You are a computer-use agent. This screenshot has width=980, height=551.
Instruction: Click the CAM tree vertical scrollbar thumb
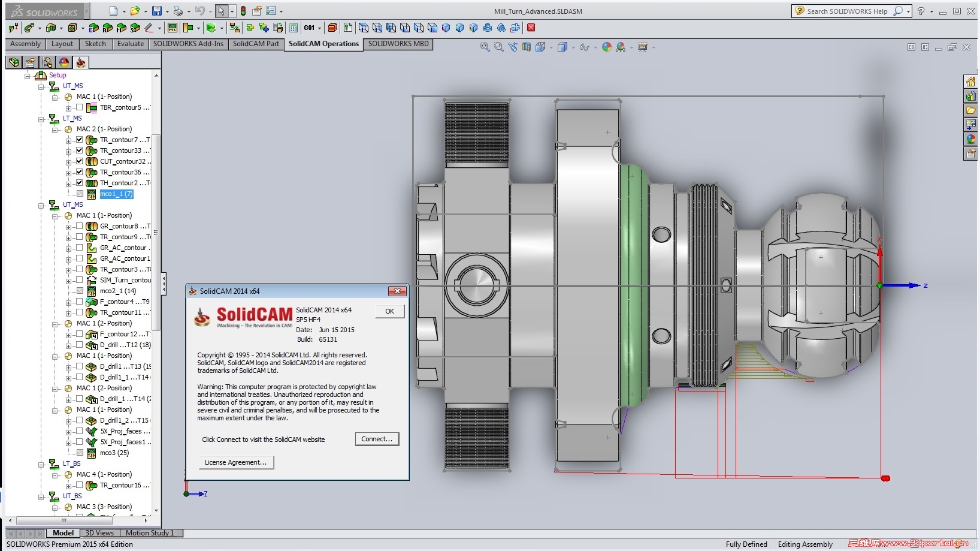tap(156, 231)
